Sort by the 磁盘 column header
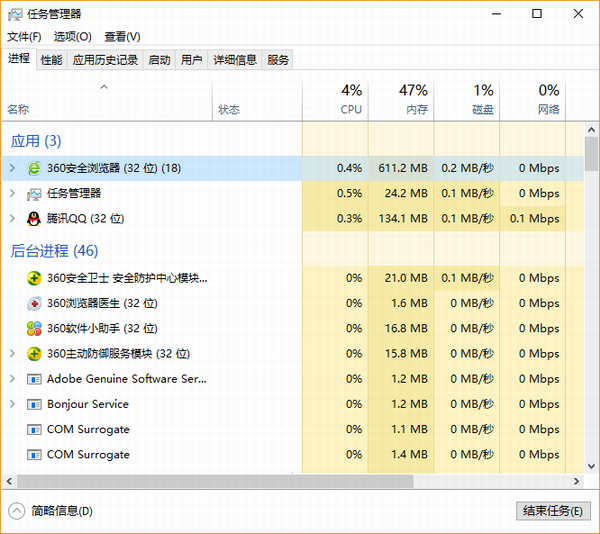The height and width of the screenshot is (534, 600). (467, 101)
